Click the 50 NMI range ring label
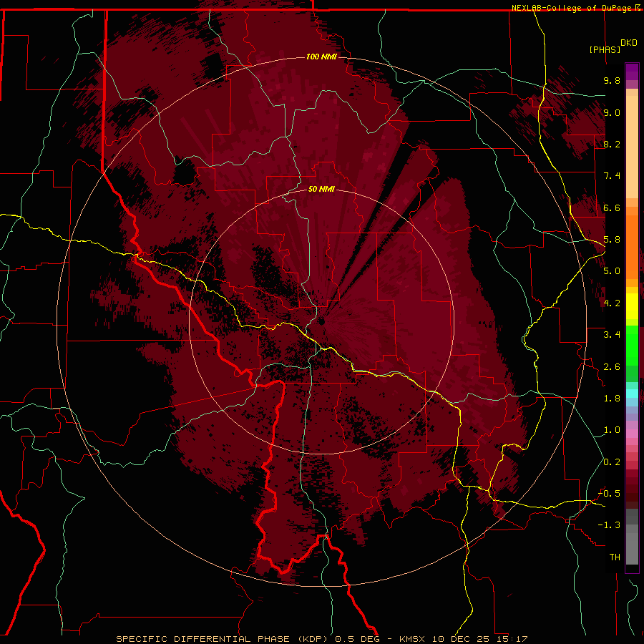This screenshot has width=644, height=644. point(321,190)
